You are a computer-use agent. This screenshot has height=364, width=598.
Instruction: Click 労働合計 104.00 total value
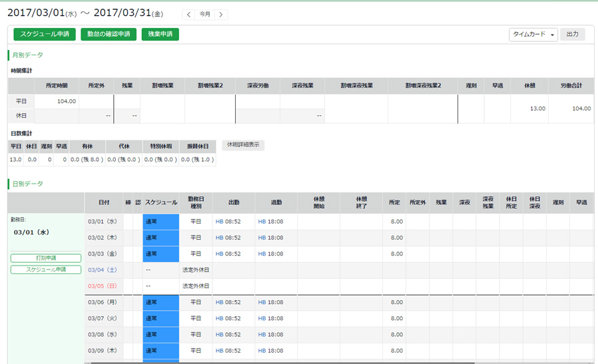(581, 108)
